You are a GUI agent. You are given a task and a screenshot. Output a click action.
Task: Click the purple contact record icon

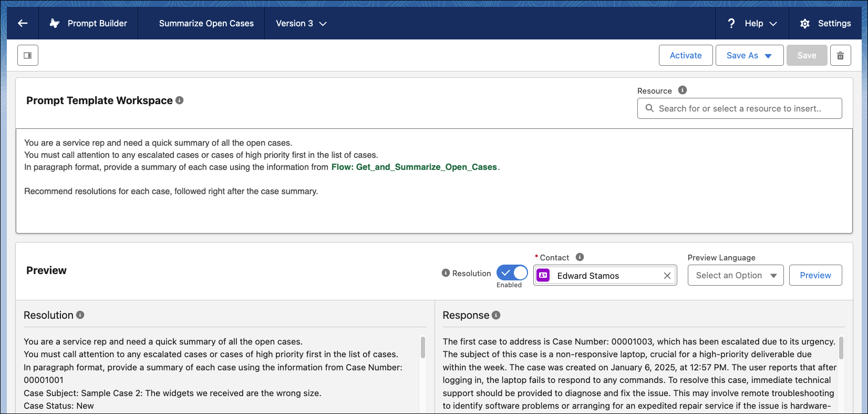[543, 275]
